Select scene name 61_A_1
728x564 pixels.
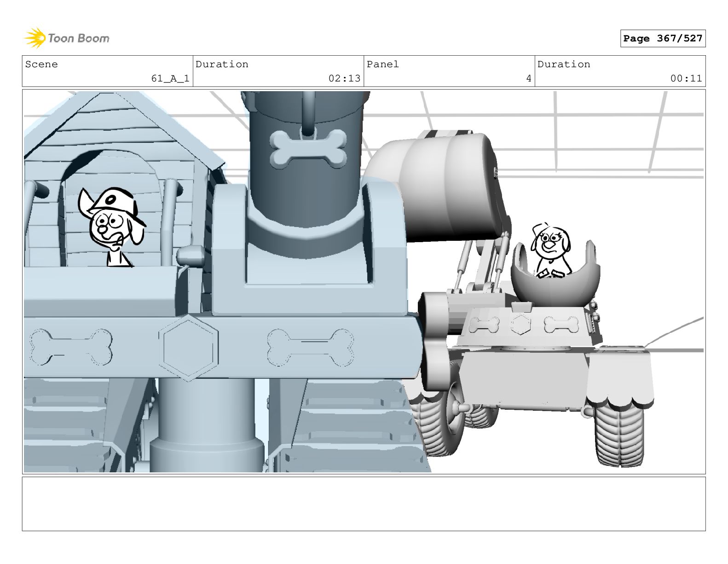tap(170, 79)
